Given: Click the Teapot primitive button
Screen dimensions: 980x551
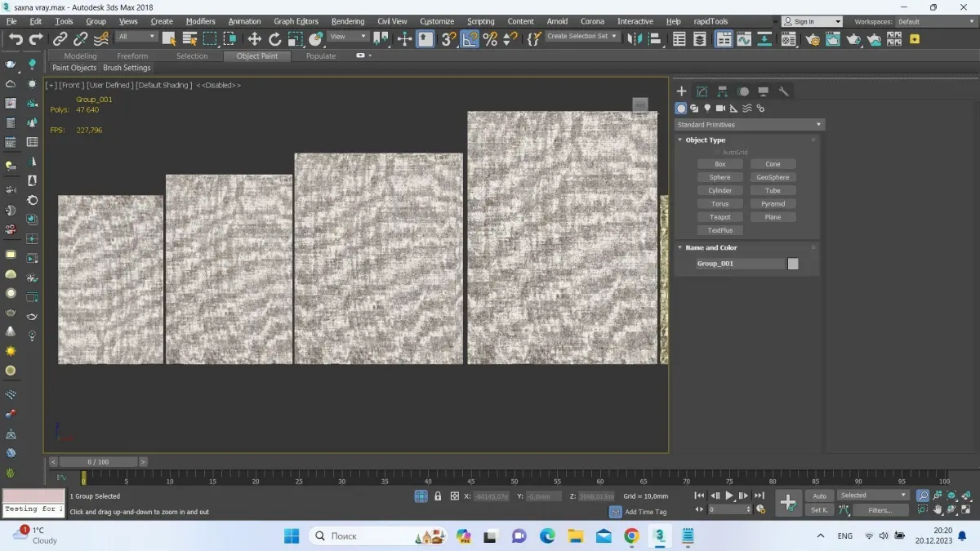Looking at the screenshot, I should 720,217.
